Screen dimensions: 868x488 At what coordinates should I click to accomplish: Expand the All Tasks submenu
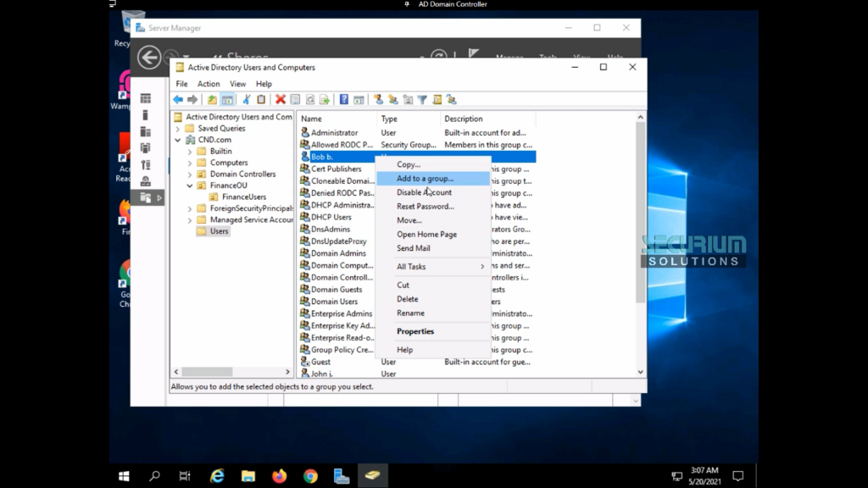point(433,266)
